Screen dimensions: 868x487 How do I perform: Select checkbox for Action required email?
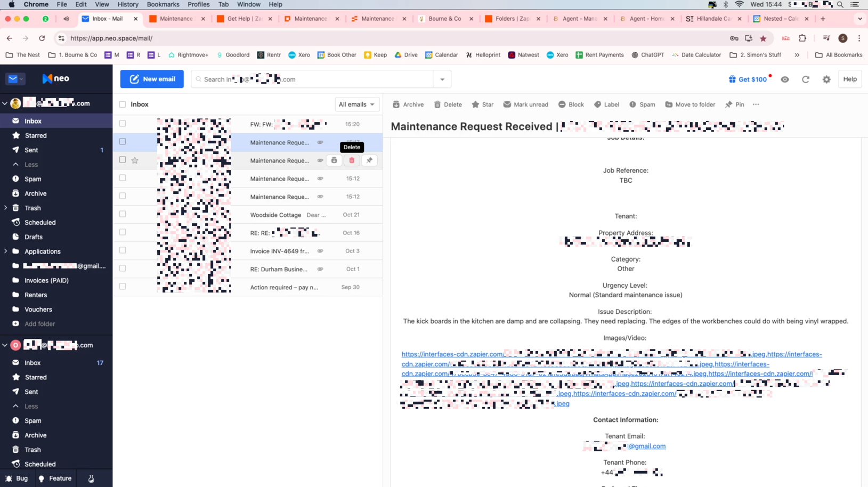(x=123, y=287)
